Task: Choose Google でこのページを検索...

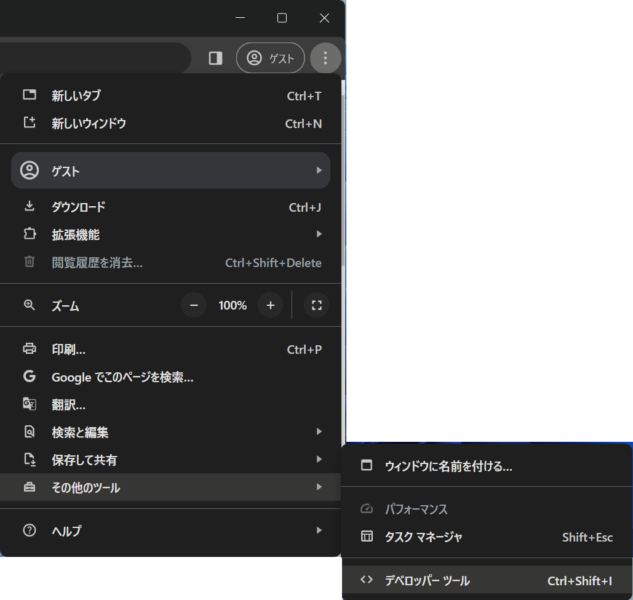Action: [170, 377]
